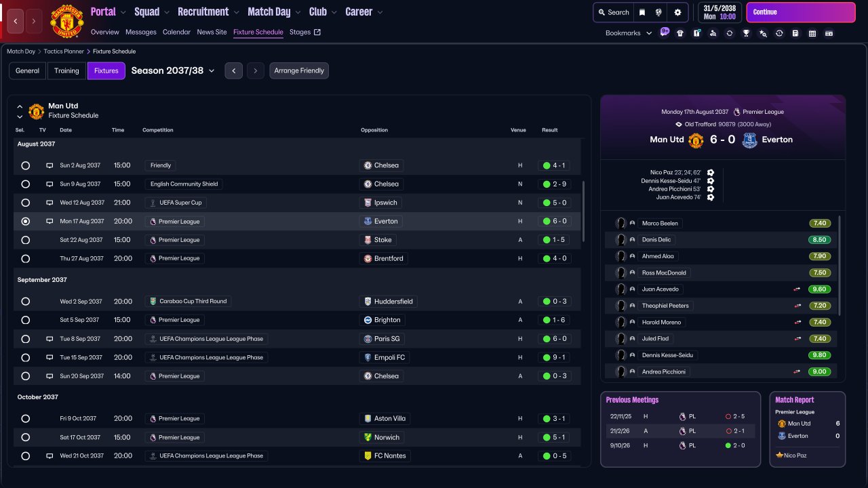The image size is (868, 488).
Task: Click the Search field
Action: click(613, 12)
